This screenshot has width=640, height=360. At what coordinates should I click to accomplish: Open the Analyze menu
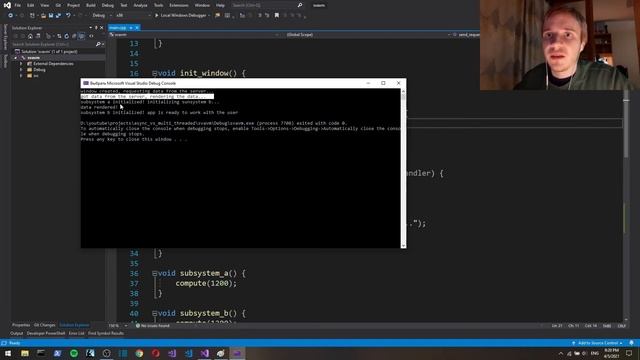140,5
